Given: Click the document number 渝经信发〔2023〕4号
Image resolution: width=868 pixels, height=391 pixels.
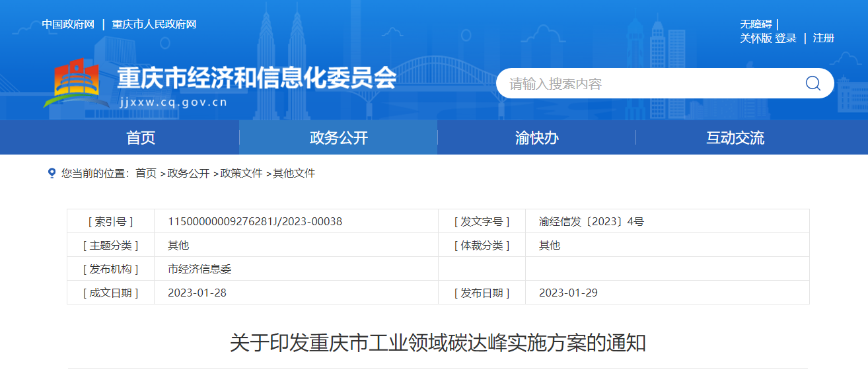Looking at the screenshot, I should 591,221.
